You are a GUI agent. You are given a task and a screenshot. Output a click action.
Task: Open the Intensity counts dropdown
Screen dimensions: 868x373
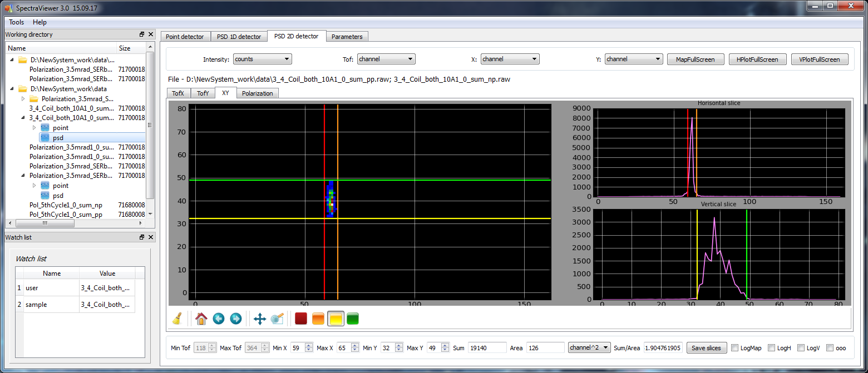(x=262, y=59)
